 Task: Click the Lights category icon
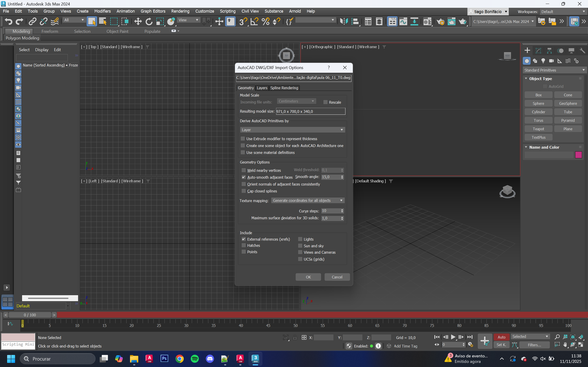click(543, 61)
